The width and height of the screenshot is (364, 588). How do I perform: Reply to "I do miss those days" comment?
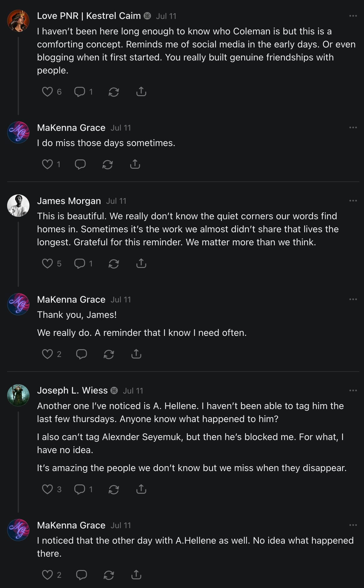pos(80,164)
